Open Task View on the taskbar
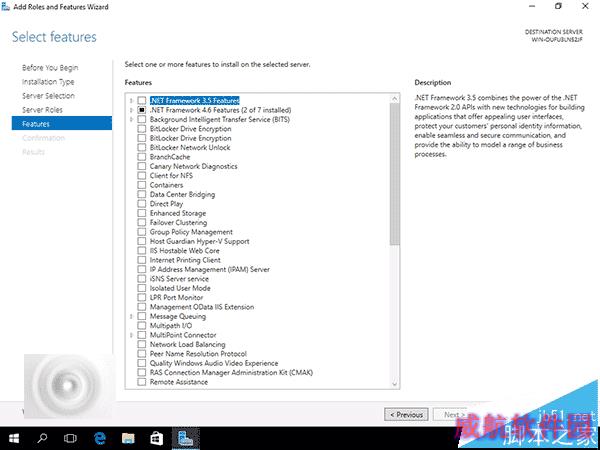Viewport: 600px width, 450px height. 70,438
